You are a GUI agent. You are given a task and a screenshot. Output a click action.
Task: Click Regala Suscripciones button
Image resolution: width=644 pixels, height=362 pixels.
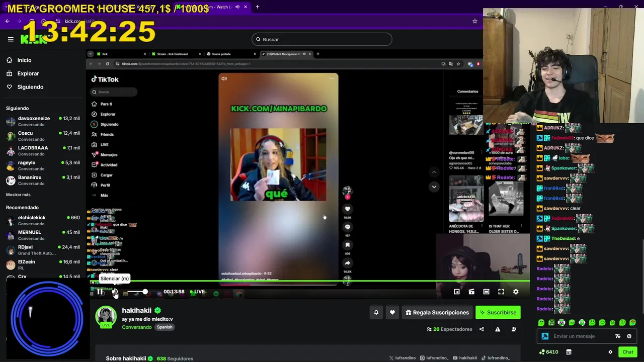pyautogui.click(x=437, y=312)
